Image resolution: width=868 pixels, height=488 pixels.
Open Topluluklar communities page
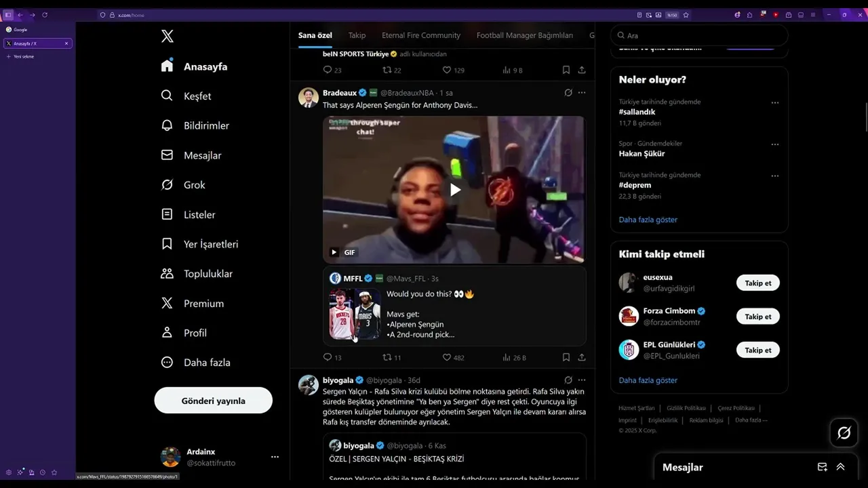(197, 274)
